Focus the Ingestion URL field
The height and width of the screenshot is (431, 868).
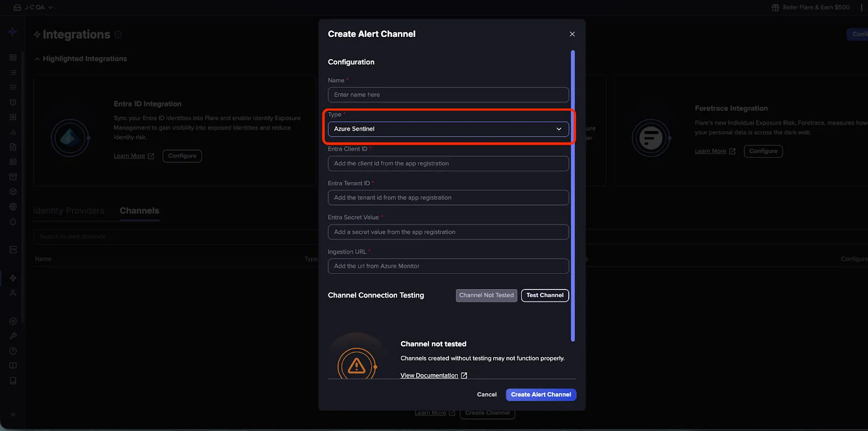click(448, 266)
